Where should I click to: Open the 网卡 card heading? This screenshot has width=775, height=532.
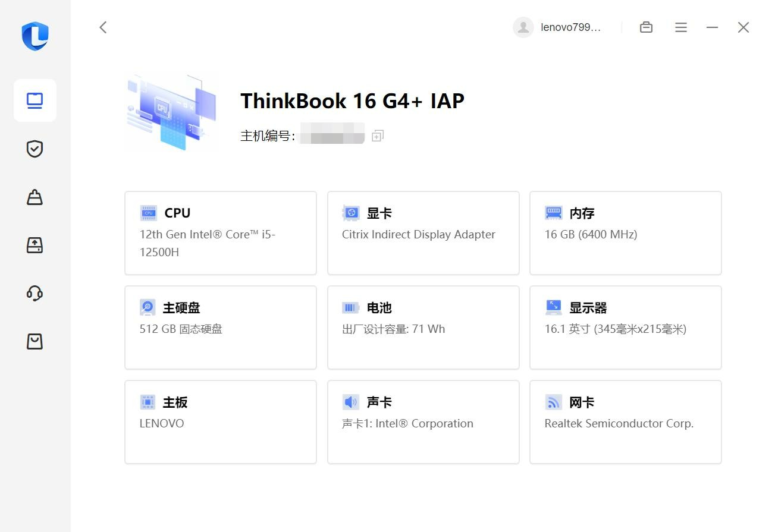(x=582, y=402)
